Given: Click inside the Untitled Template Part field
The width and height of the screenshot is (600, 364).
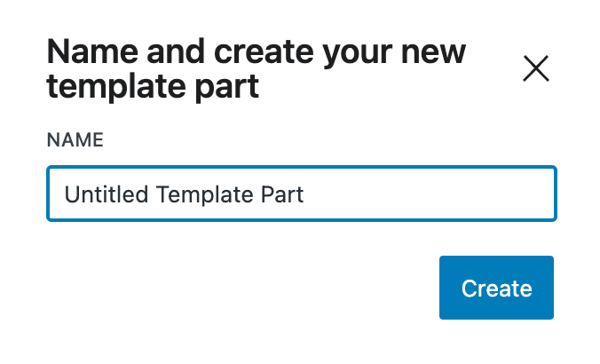Looking at the screenshot, I should [301, 194].
